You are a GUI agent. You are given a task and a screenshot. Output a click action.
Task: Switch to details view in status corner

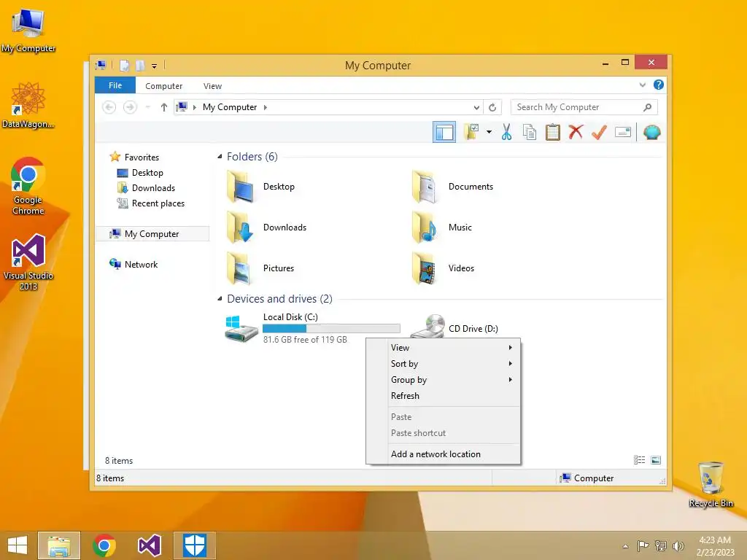click(x=639, y=460)
